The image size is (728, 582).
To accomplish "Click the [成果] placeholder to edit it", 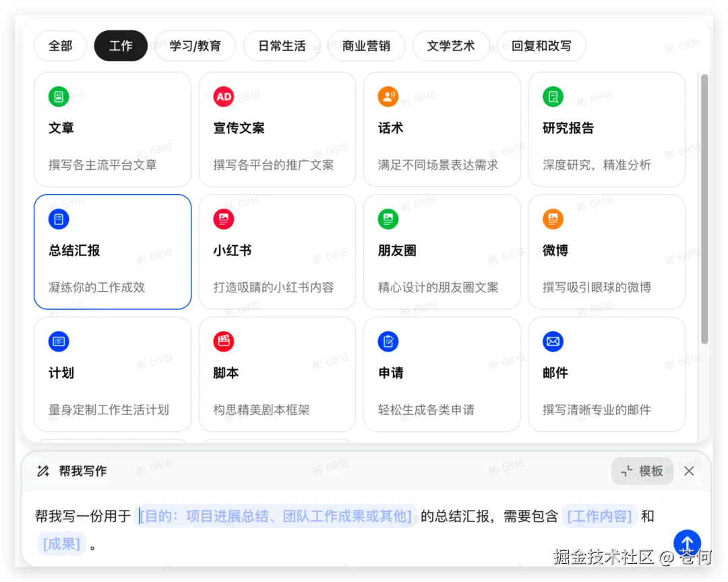I will coord(61,544).
